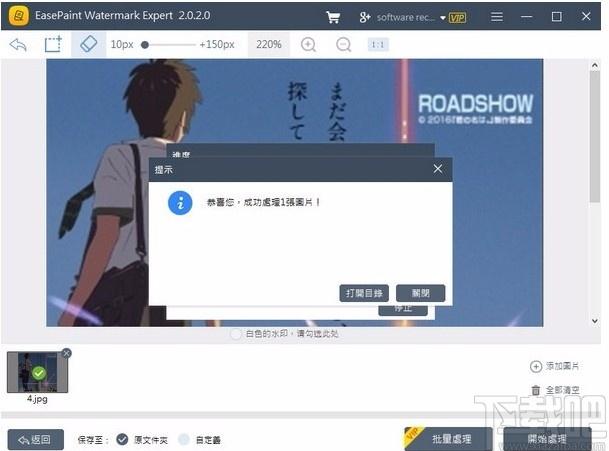Viewport: 609px width, 451px height.
Task: Click the vertical scrollbar up arrow
Action: [595, 65]
